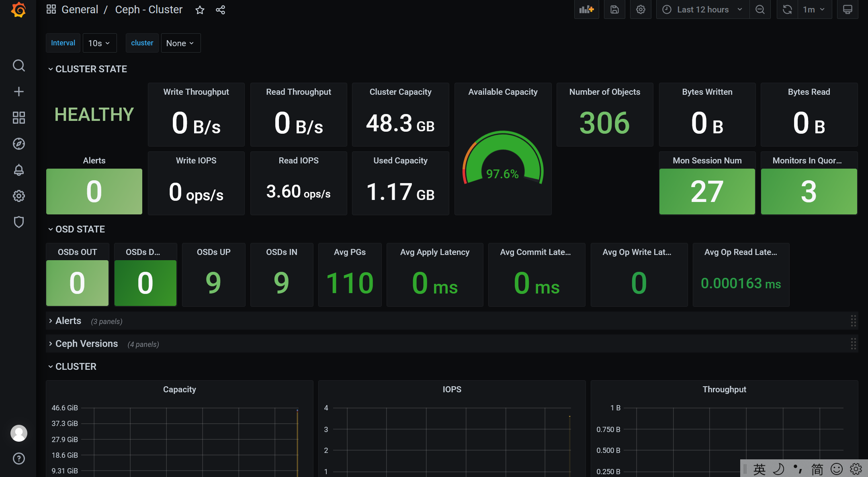The height and width of the screenshot is (477, 868).
Task: Open the Alerting bell icon
Action: (18, 170)
